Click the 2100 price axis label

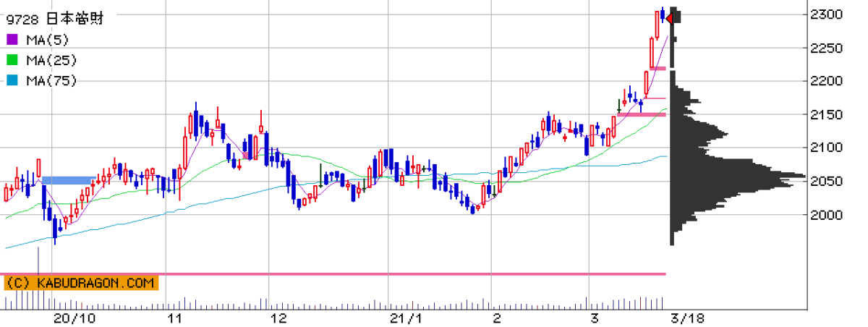point(827,148)
